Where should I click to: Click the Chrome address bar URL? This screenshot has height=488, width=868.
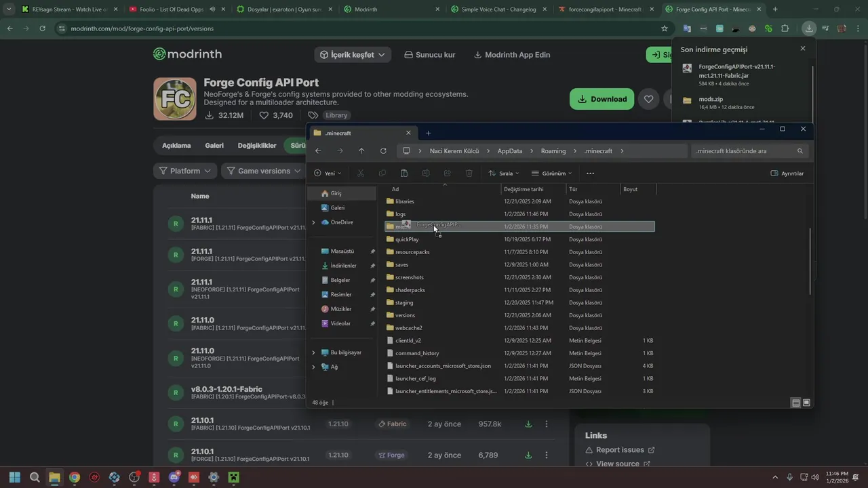click(x=142, y=28)
